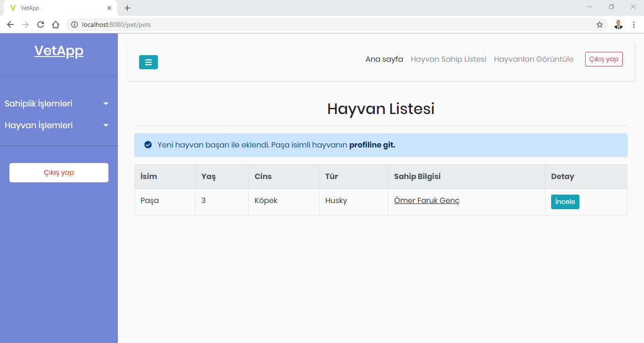Open owner link Ömer Faruk Genç
Image resolution: width=644 pixels, height=343 pixels.
pyautogui.click(x=426, y=201)
